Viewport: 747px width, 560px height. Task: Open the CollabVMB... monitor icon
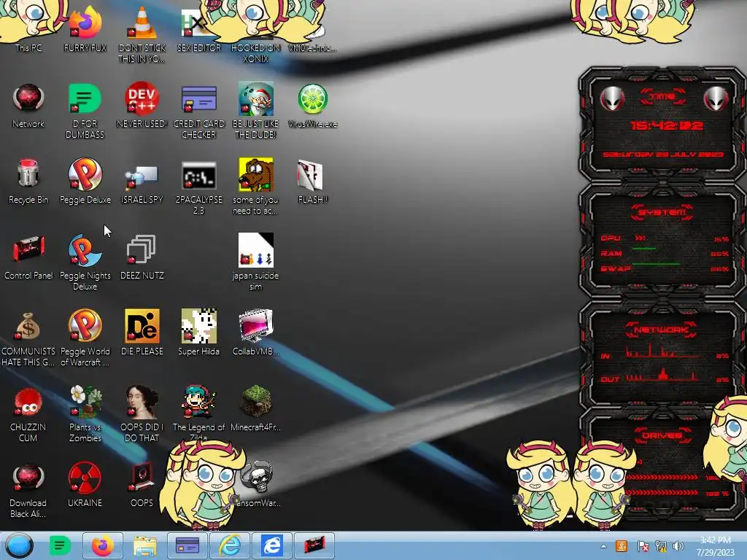[255, 332]
